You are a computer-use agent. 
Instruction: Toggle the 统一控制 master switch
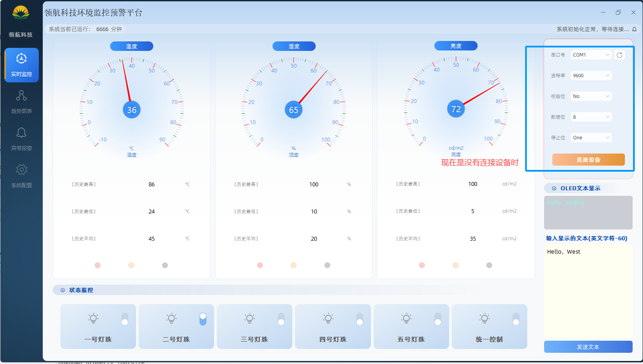[516, 319]
